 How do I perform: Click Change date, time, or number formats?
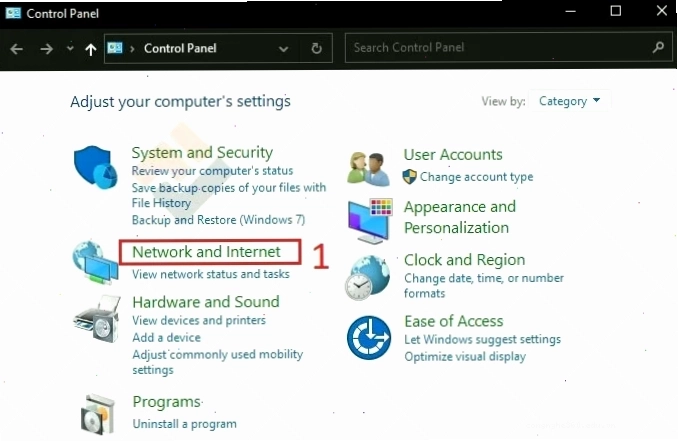[x=484, y=285]
